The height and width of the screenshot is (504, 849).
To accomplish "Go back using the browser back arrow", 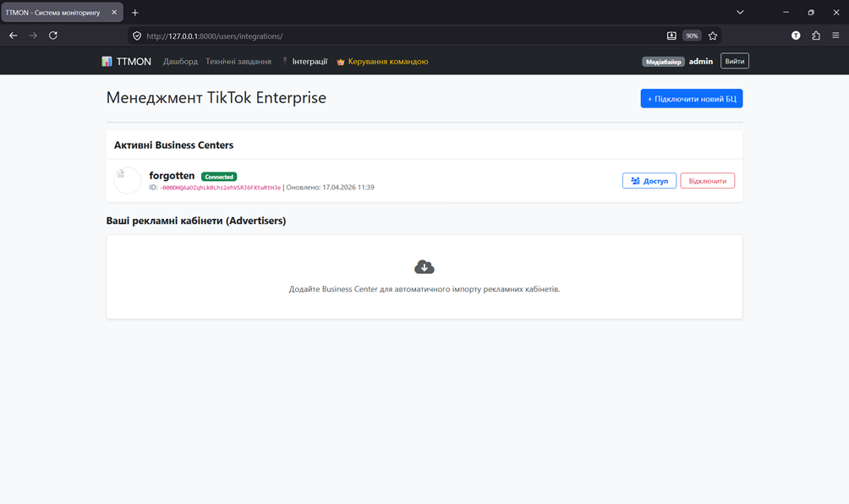I will coord(14,36).
